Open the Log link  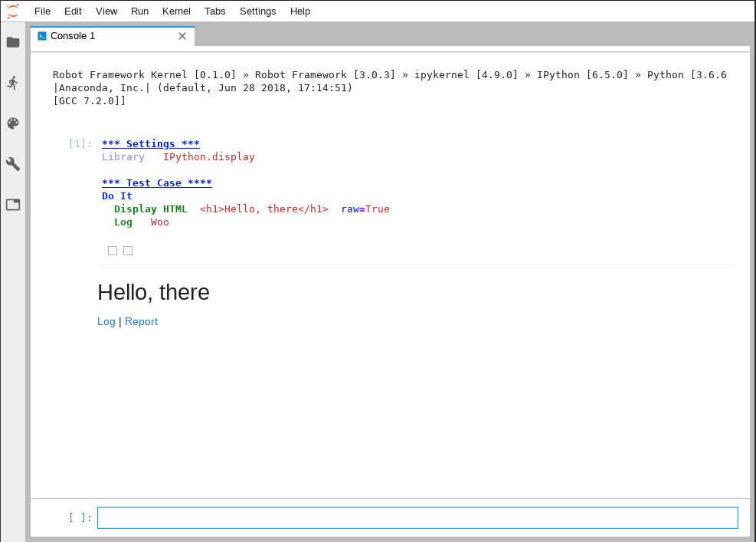click(x=106, y=321)
